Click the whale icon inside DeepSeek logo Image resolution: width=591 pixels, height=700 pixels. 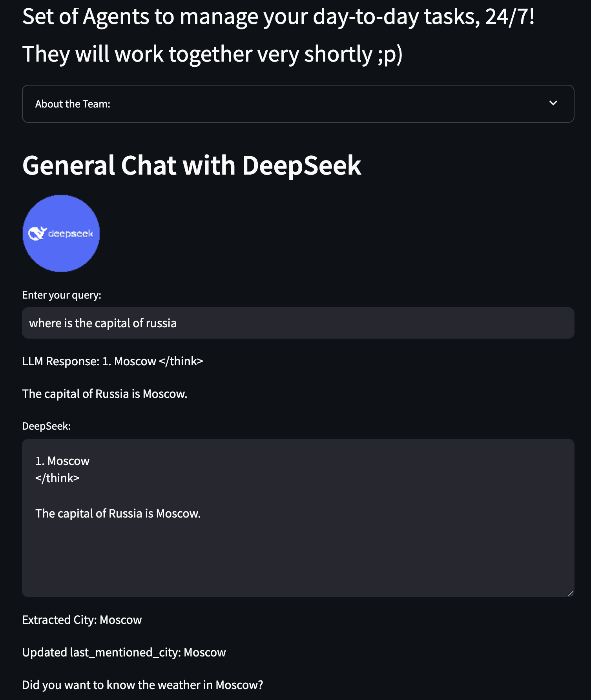pyautogui.click(x=37, y=233)
